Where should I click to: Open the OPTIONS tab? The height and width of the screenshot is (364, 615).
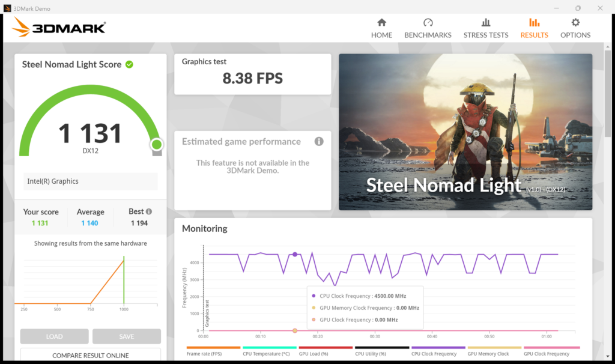coord(575,28)
